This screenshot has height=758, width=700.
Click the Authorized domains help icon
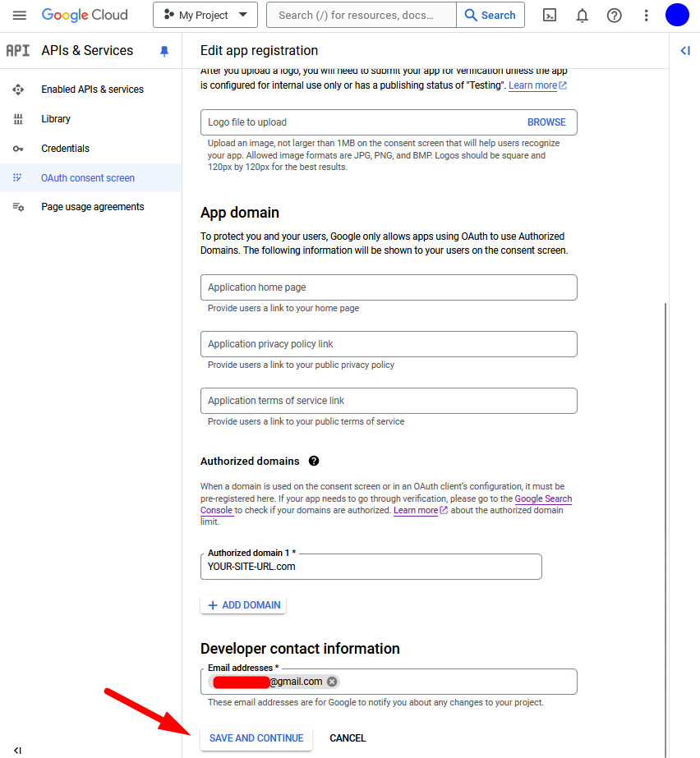[x=314, y=462]
